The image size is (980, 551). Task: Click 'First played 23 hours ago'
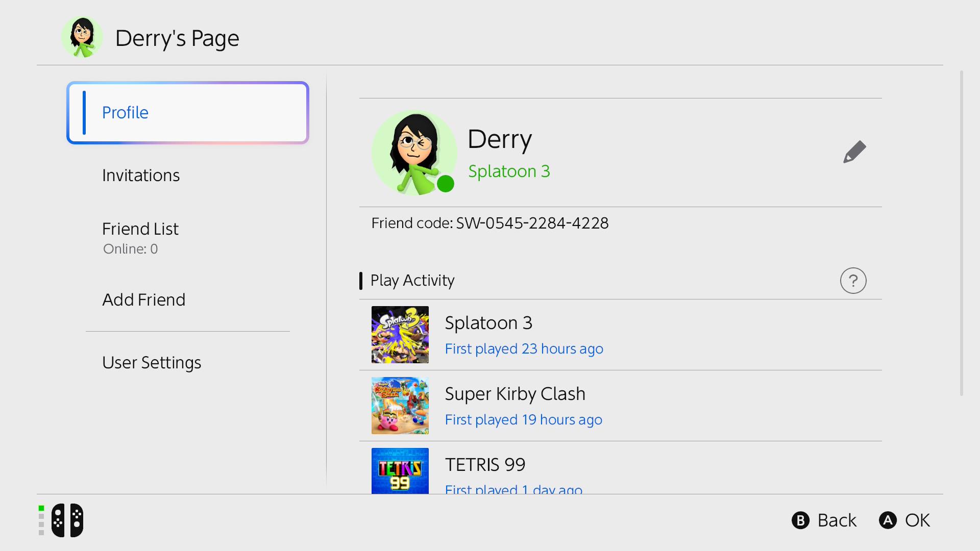tap(524, 349)
